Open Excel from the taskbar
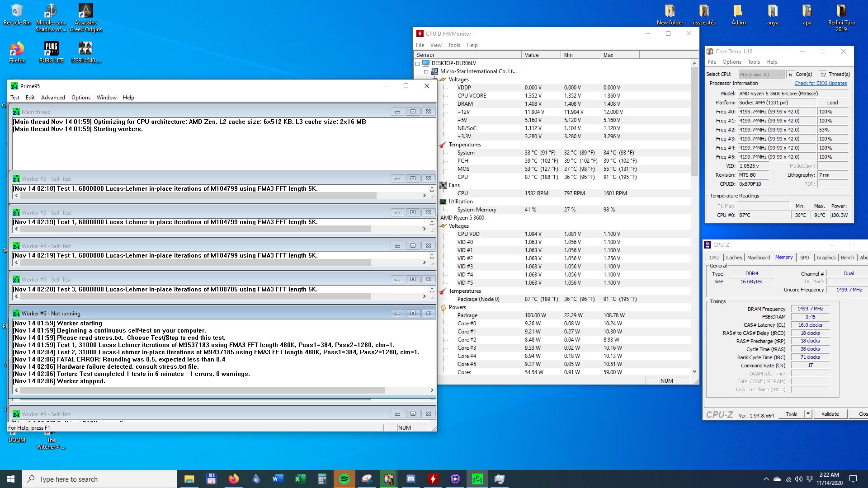This screenshot has width=868, height=488. 300,479
